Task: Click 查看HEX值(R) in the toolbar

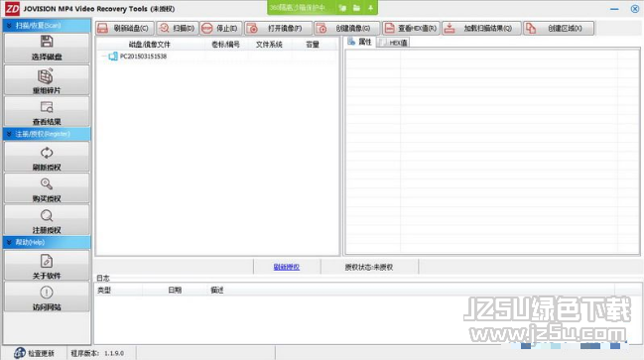Action: (x=411, y=29)
